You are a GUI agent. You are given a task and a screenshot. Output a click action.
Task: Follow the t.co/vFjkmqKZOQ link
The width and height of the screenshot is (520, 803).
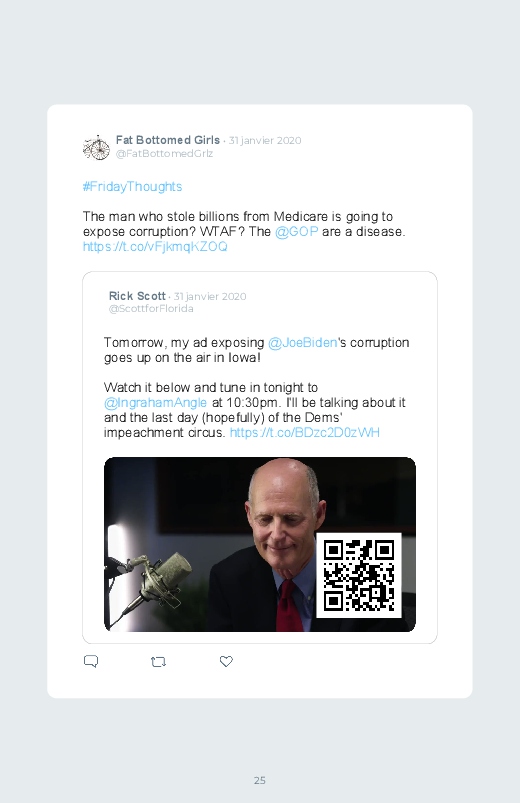(155, 246)
